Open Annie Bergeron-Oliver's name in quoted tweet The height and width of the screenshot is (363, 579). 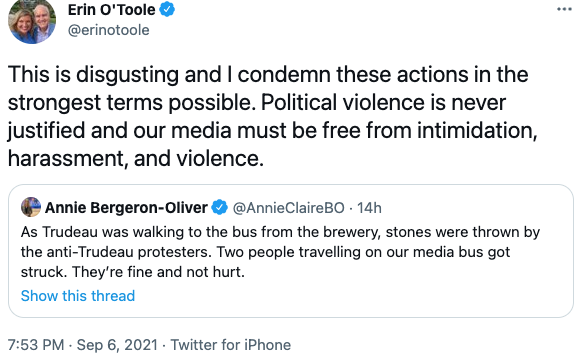tap(126, 208)
